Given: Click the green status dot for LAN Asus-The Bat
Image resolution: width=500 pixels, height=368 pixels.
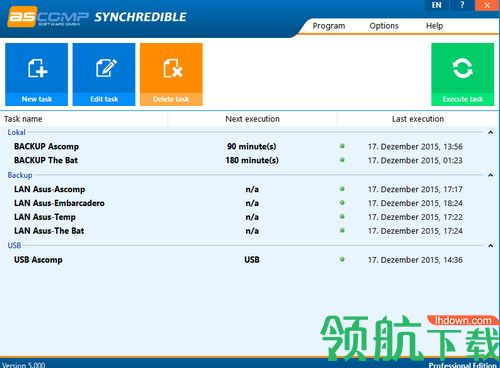Looking at the screenshot, I should click(x=342, y=230).
